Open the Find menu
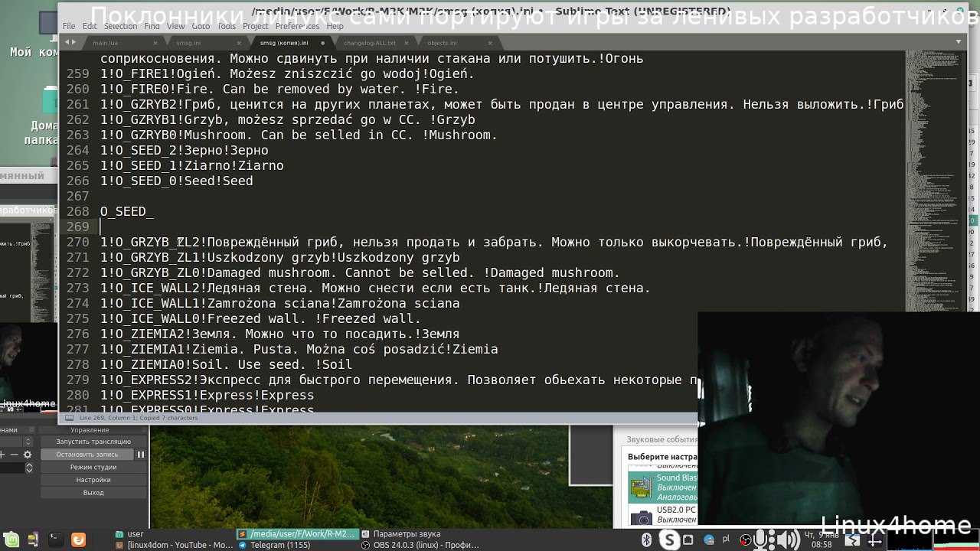 pos(152,26)
